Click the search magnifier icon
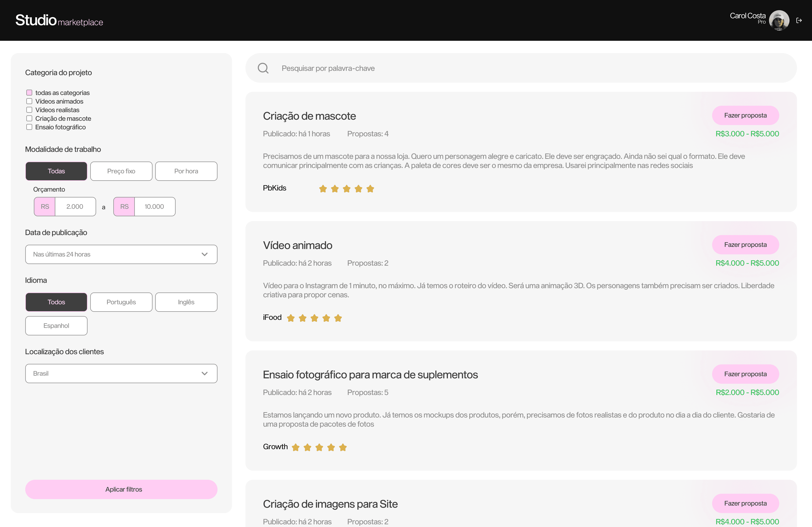This screenshot has height=527, width=812. 263,68
